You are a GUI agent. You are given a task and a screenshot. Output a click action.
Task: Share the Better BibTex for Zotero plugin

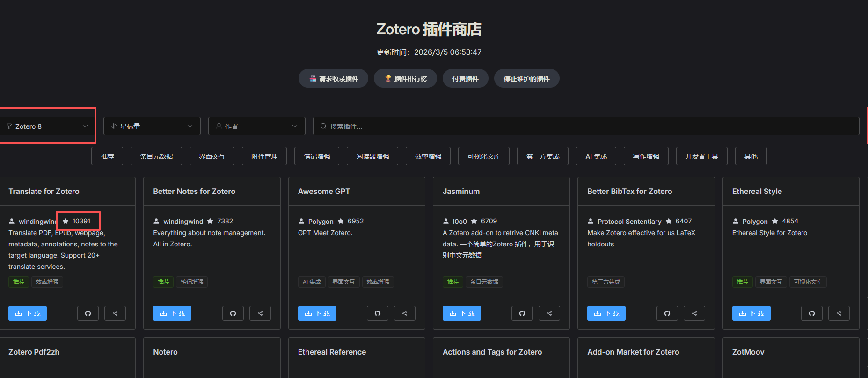tap(694, 313)
